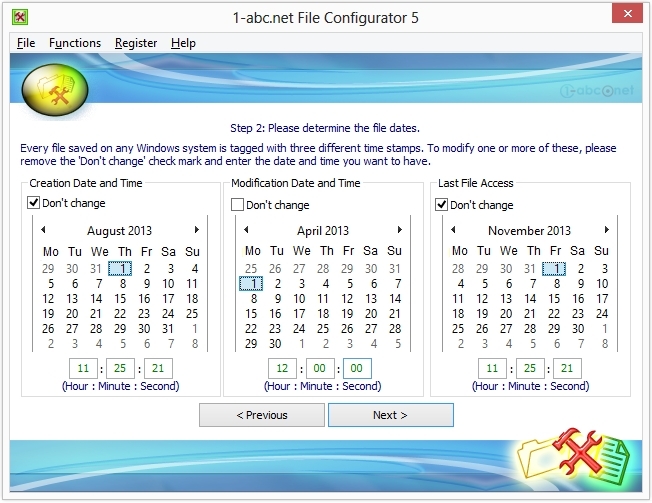Click the Modification hour field showing 12
The height and width of the screenshot is (503, 652).
[x=281, y=368]
